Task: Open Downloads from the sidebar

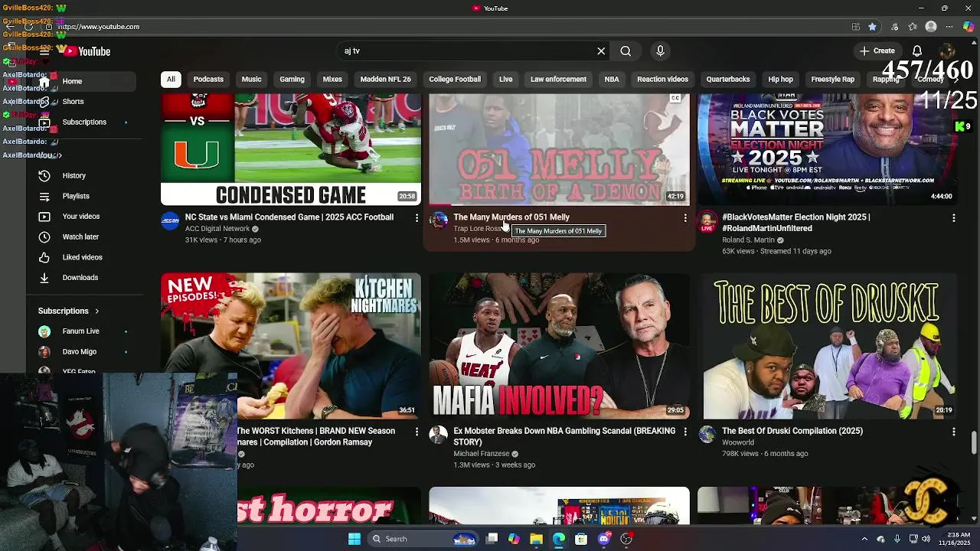Action: pyautogui.click(x=80, y=278)
